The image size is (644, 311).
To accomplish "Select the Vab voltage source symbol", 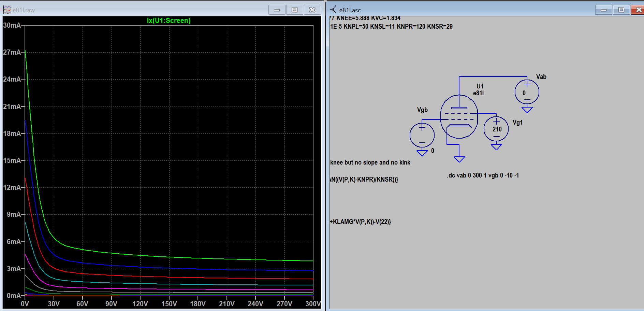I will (x=527, y=92).
